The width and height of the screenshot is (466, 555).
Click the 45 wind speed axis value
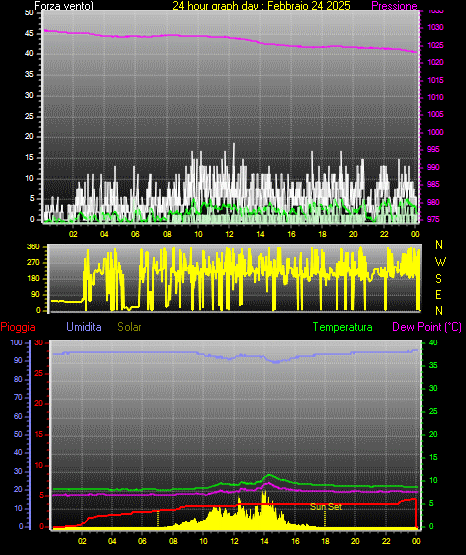point(29,34)
